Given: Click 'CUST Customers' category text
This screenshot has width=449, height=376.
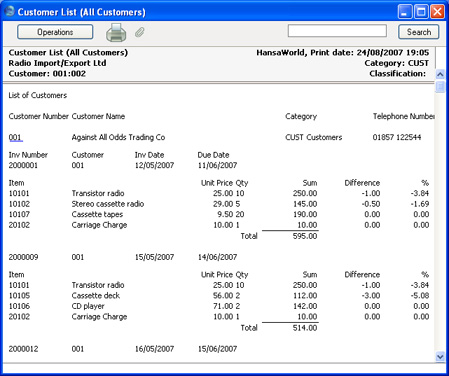Looking at the screenshot, I should [314, 137].
